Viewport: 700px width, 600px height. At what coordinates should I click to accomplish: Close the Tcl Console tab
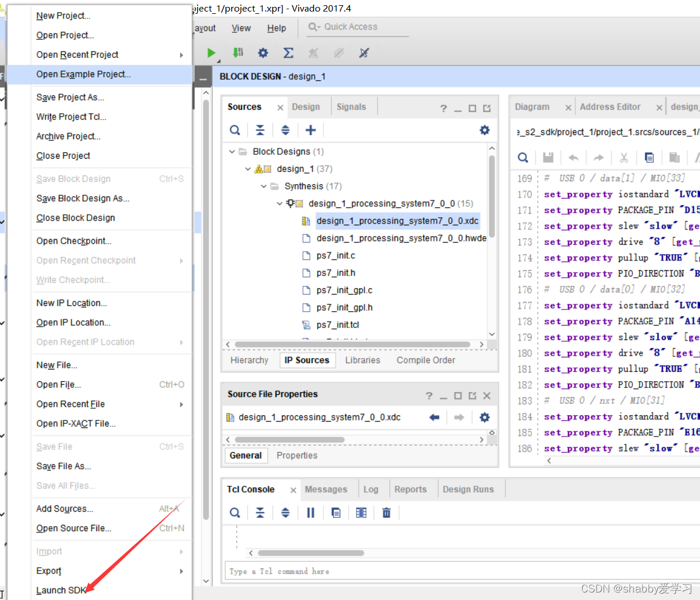click(x=293, y=490)
